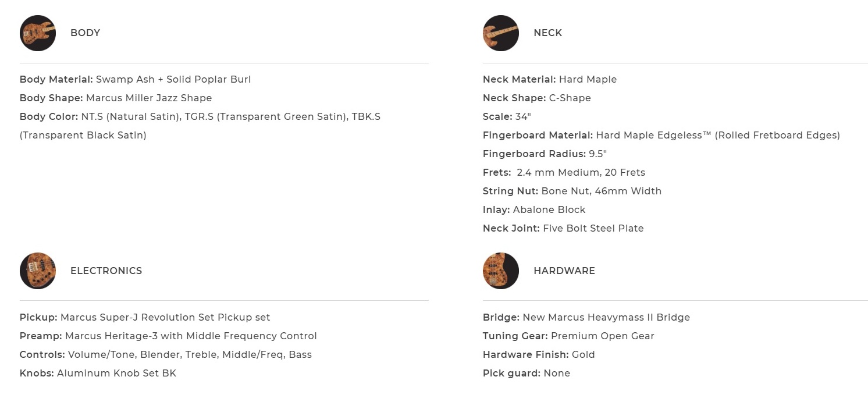Image resolution: width=868 pixels, height=398 pixels.
Task: Click the Neck Material Hard Maple line
Action: [x=549, y=79]
